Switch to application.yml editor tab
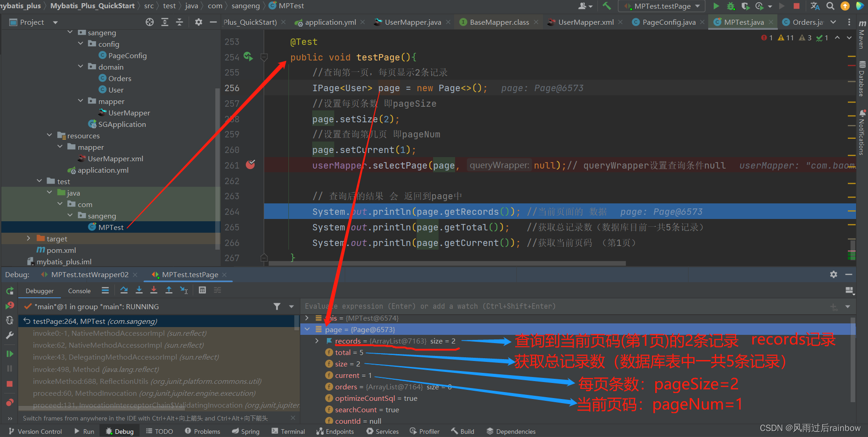This screenshot has height=437, width=868. pos(330,22)
